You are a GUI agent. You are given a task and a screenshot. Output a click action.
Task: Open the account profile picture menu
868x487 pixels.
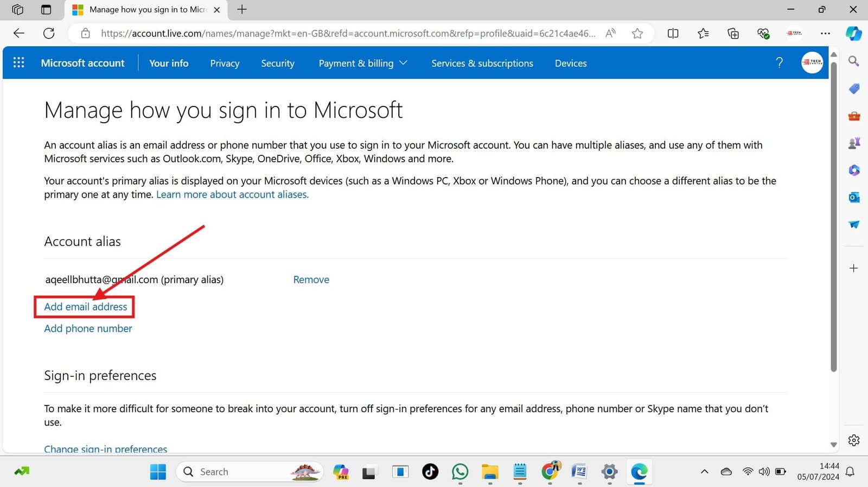click(812, 63)
